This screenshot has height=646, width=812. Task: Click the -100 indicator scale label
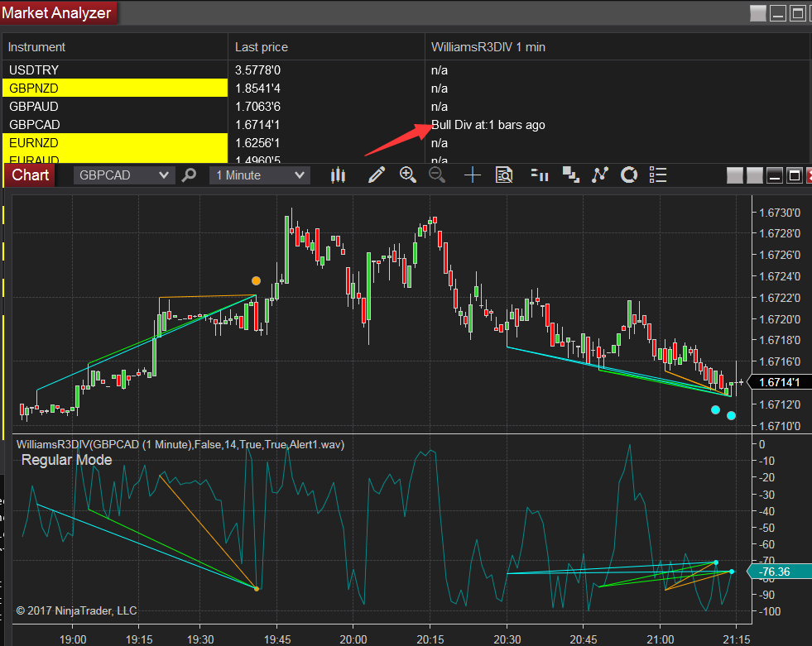pyautogui.click(x=770, y=611)
